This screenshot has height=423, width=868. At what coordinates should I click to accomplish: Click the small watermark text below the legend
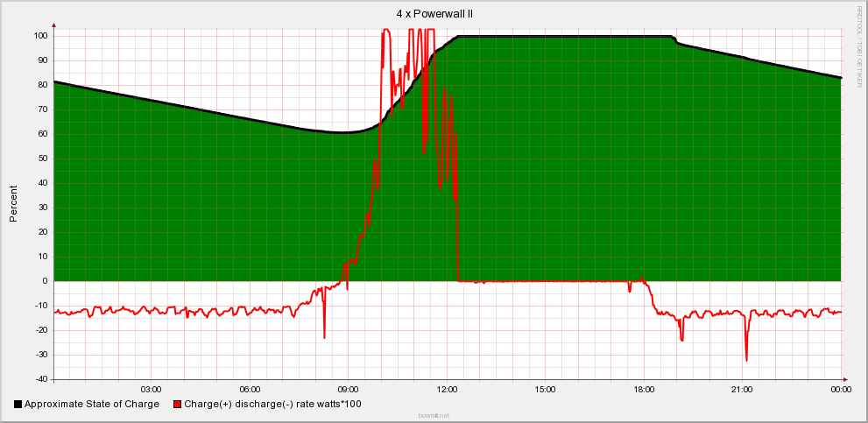pyautogui.click(x=434, y=415)
